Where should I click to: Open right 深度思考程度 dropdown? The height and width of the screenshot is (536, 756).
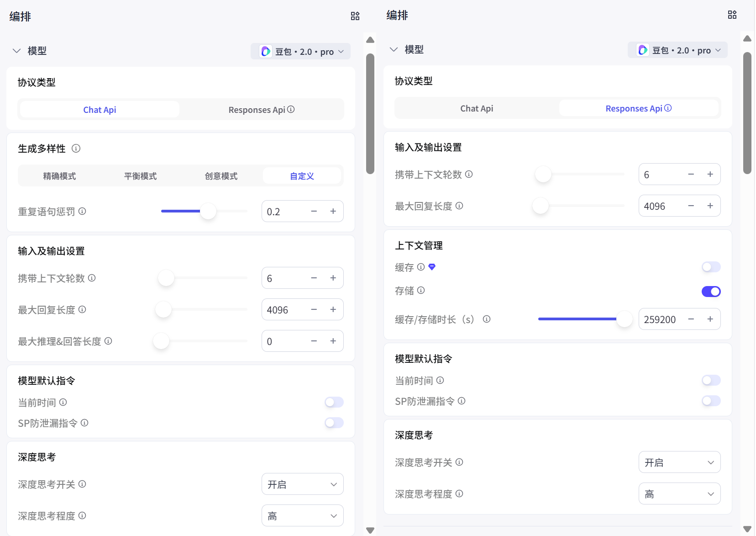coord(680,494)
